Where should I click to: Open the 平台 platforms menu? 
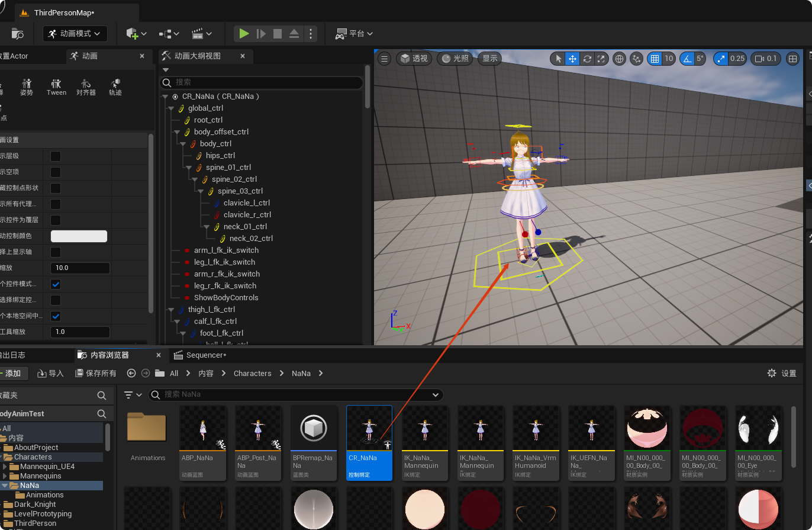point(354,34)
